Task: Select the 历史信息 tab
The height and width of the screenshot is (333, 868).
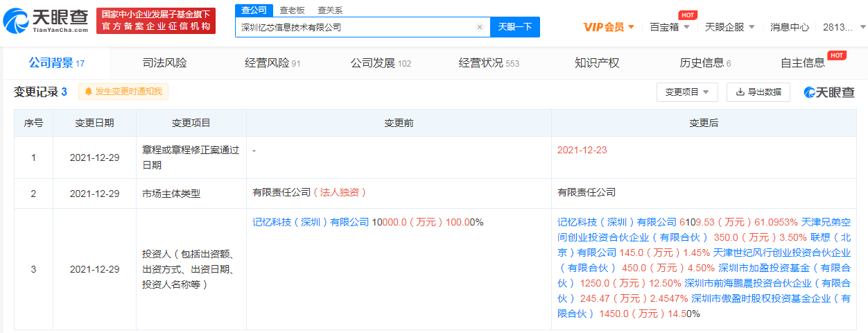Action: coord(705,63)
